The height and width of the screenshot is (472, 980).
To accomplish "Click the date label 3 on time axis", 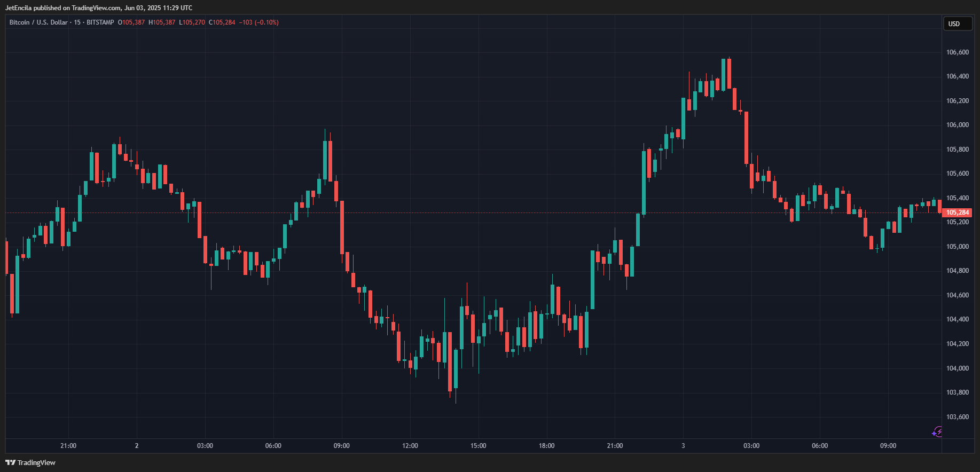I will tap(683, 446).
